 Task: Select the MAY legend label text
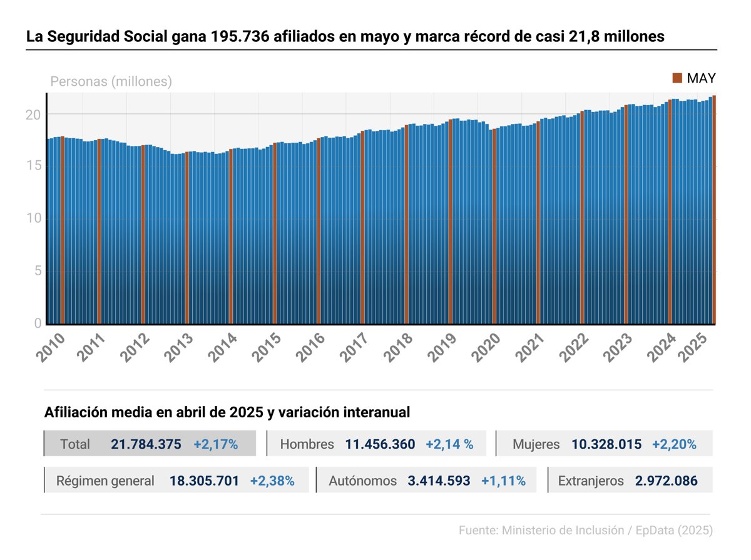click(x=701, y=78)
